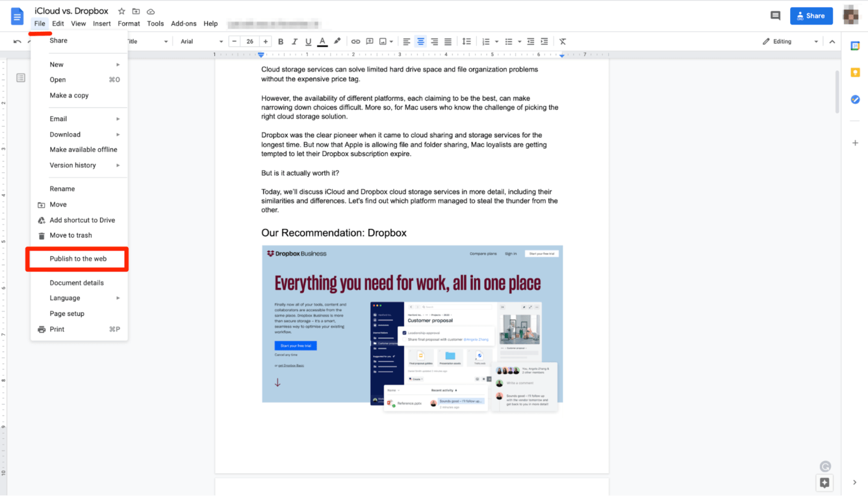Select Publish to the web
Viewport: 868px width, 496px height.
[77, 259]
